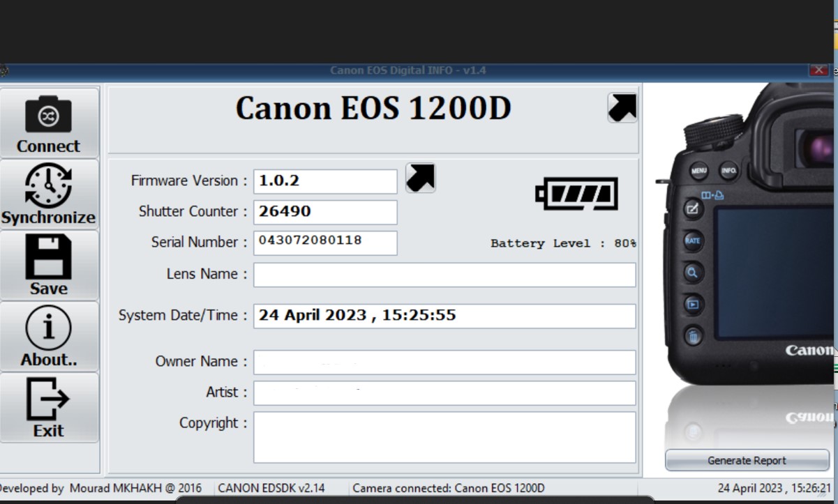Click 'Camera connected: Canon EOS 1200D' status
838x504 pixels.
449,488
